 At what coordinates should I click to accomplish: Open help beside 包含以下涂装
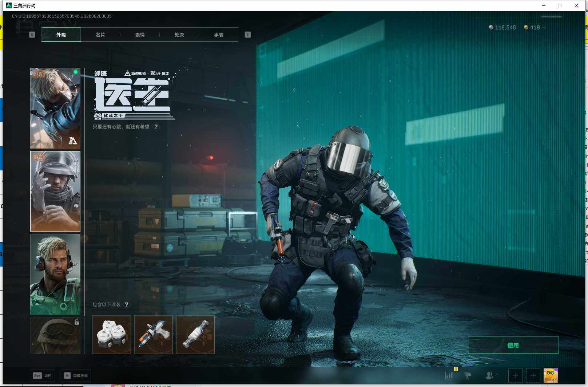(x=127, y=305)
